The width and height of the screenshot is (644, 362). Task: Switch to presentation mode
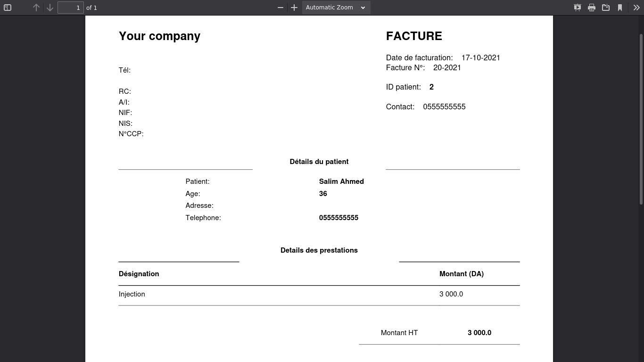click(x=578, y=8)
